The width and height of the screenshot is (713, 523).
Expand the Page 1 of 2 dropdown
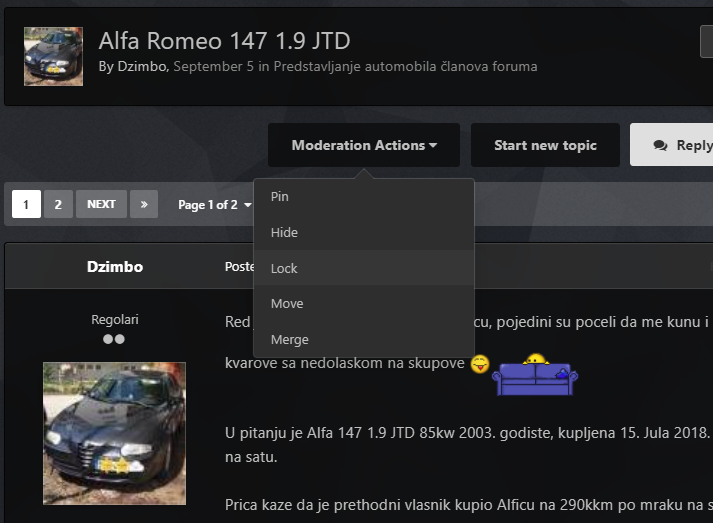pyautogui.click(x=215, y=205)
